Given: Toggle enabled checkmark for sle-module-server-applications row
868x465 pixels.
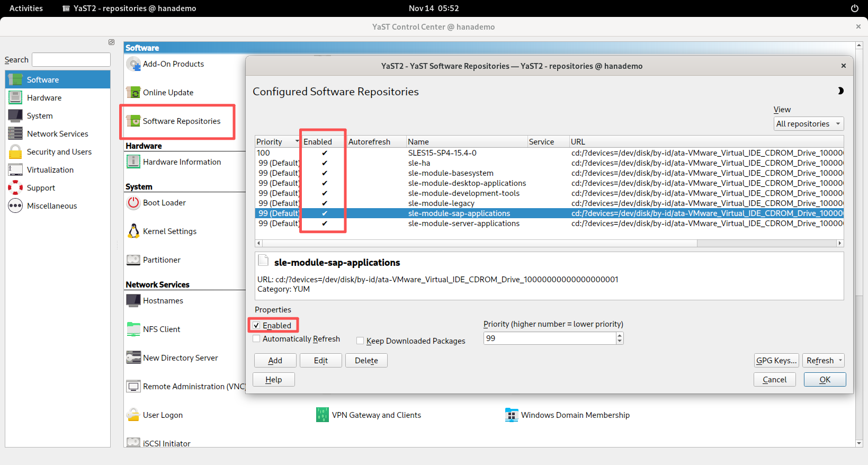Looking at the screenshot, I should click(x=325, y=223).
